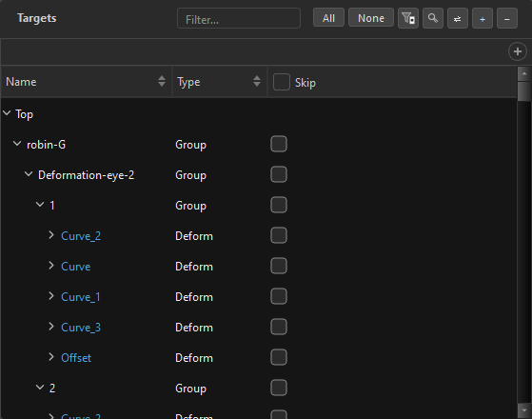
Task: Sort by Name column arrows
Action: tap(162, 81)
